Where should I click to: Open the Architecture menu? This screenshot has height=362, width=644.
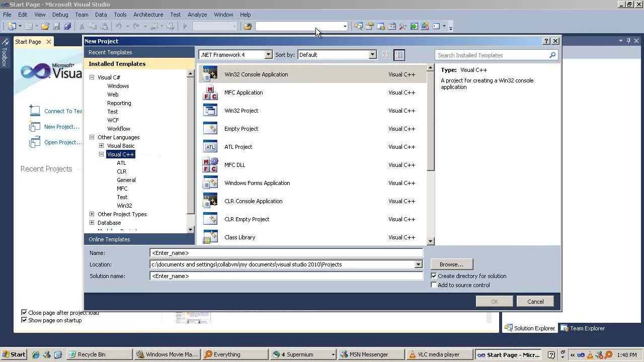(148, 15)
